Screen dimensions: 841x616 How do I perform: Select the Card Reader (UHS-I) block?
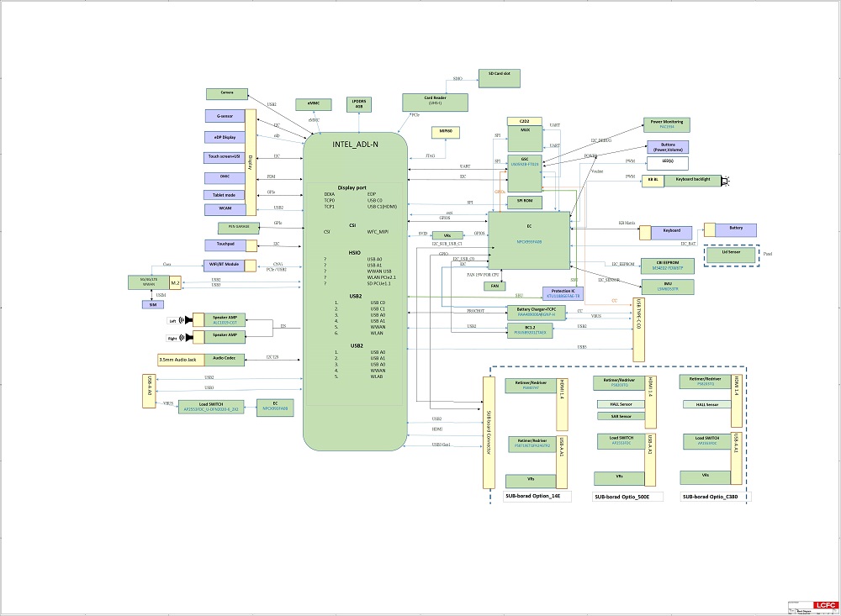pos(435,102)
